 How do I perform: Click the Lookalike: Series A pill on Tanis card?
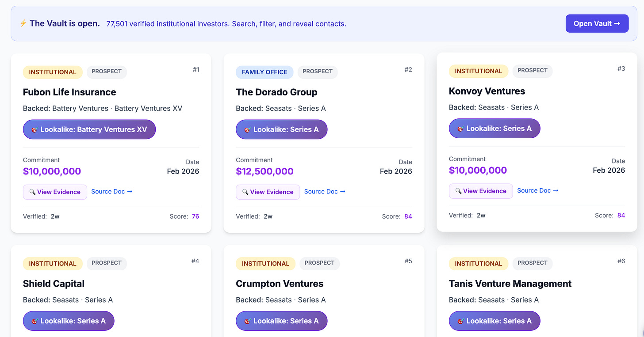494,321
